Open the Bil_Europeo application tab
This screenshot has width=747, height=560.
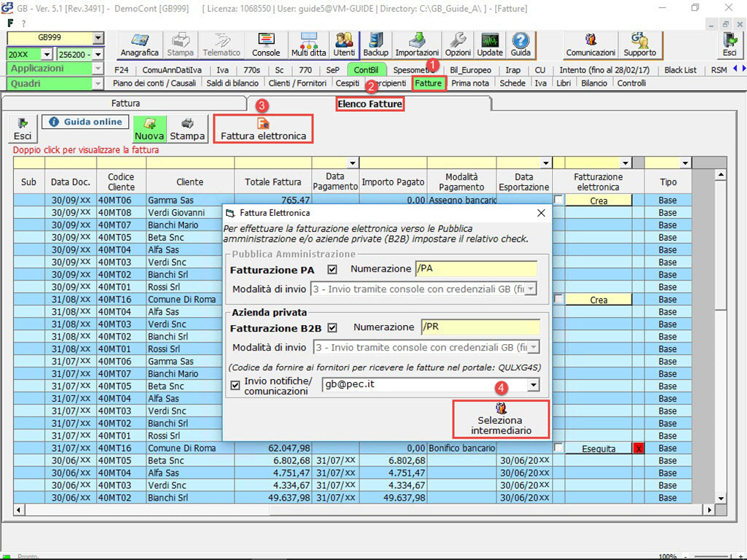470,70
